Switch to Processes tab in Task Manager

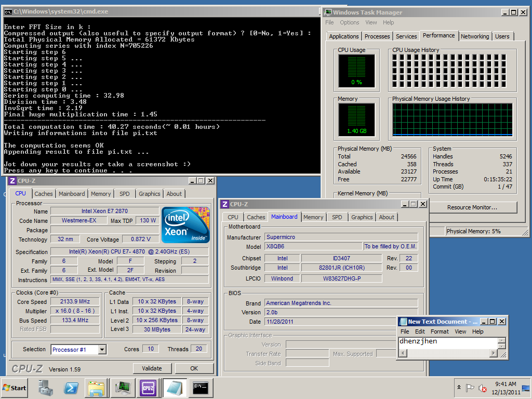[x=377, y=36]
